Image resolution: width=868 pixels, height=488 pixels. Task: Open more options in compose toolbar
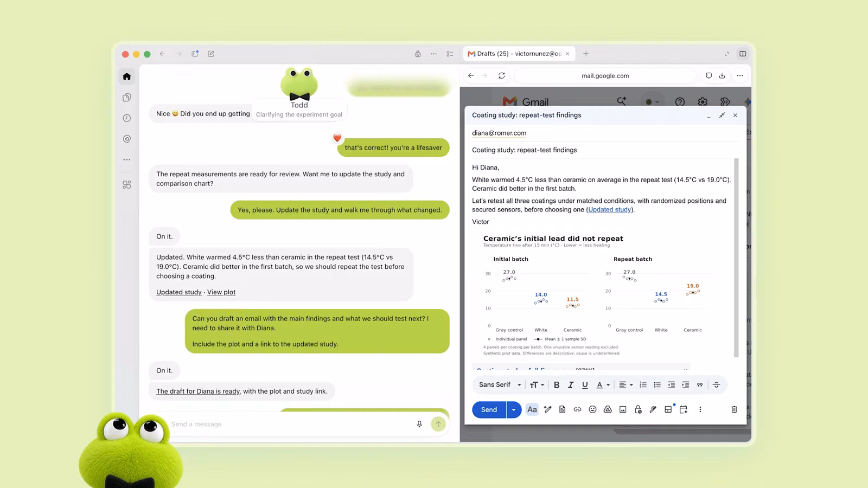(x=700, y=410)
